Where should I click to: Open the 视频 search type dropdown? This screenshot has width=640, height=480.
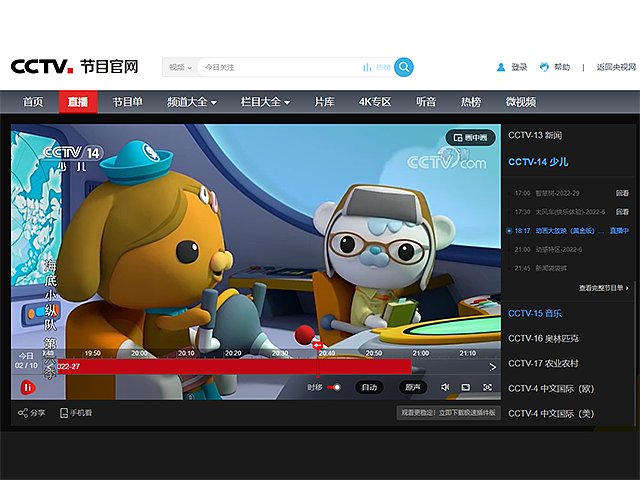[x=180, y=67]
